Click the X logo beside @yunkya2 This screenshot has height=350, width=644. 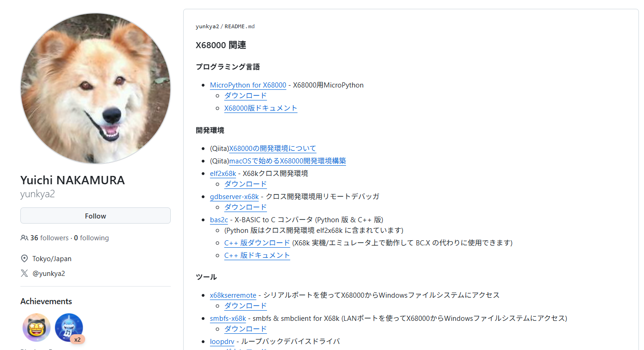(x=25, y=273)
